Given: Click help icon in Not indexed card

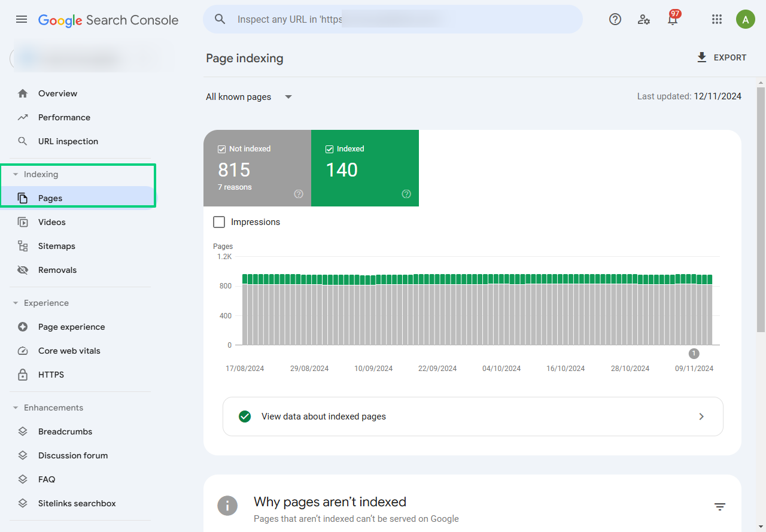Looking at the screenshot, I should point(299,194).
